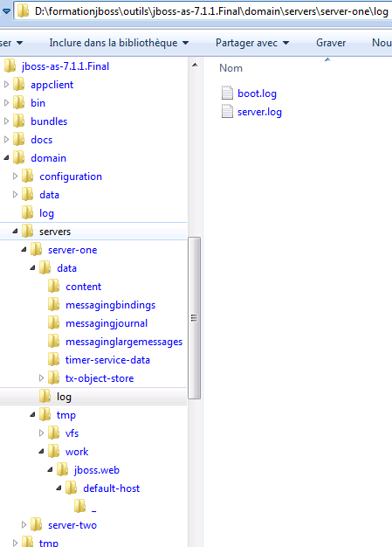The height and width of the screenshot is (547, 392).
Task: Expand the vfs tree node
Action: point(41,433)
